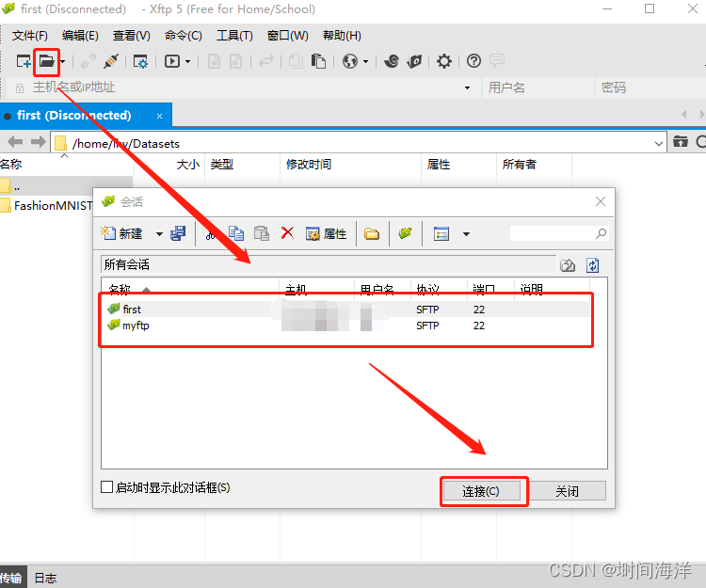This screenshot has width=706, height=588.
Task: Click the parent directory icon beside path
Action: point(681,142)
